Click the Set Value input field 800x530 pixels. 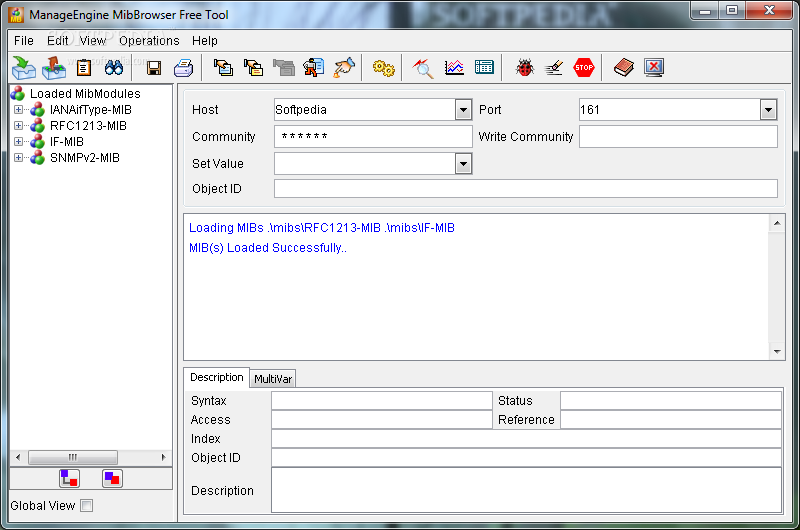click(365, 164)
